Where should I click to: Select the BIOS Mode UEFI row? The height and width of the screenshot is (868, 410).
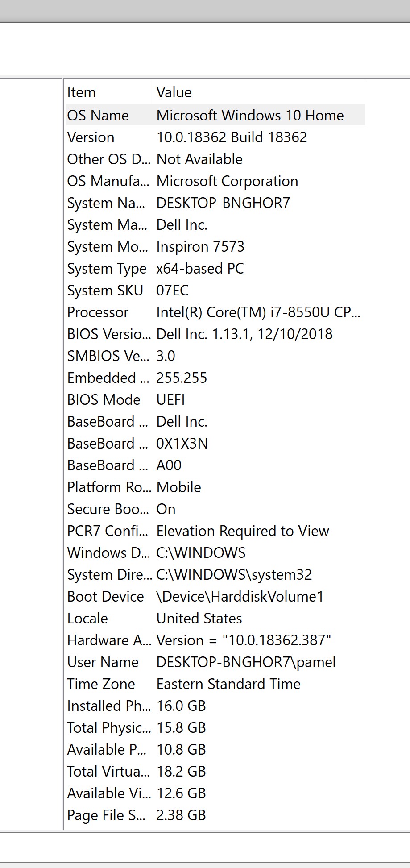(x=215, y=399)
